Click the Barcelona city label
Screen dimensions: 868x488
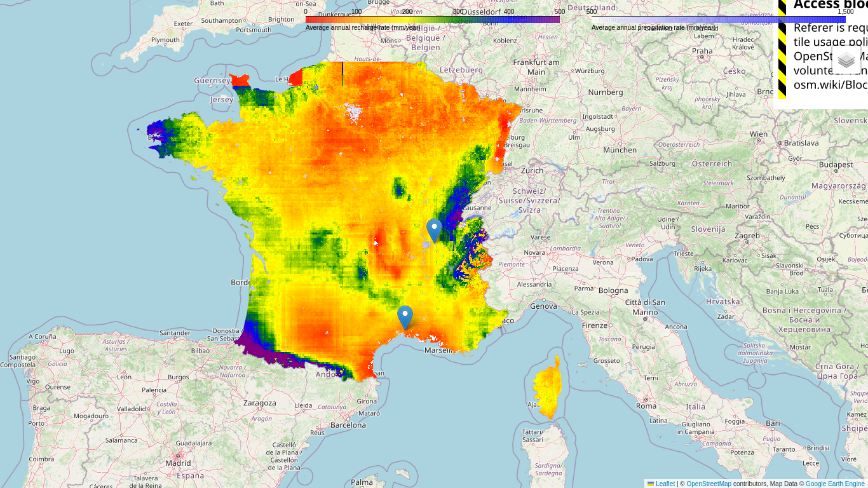tap(348, 424)
